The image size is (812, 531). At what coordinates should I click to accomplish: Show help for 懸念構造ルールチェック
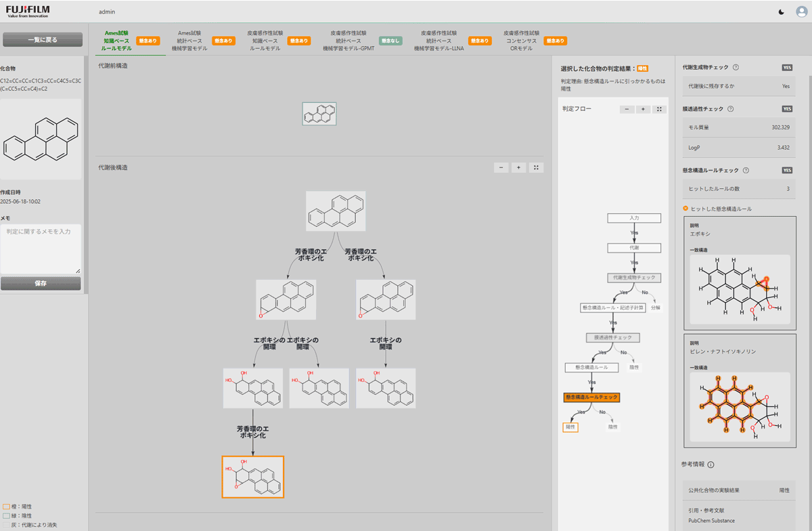[746, 171]
